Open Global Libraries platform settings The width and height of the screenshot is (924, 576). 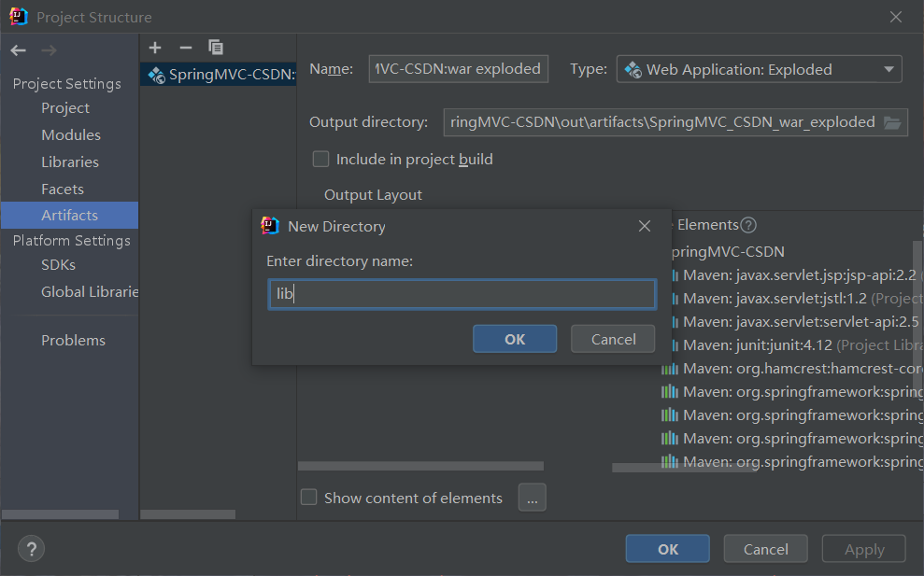point(90,292)
